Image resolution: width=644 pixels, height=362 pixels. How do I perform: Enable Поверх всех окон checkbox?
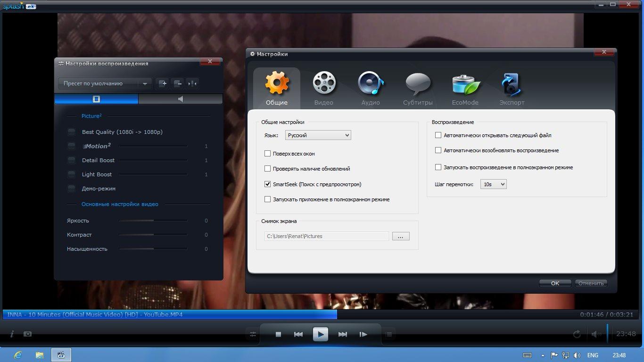[x=268, y=154]
